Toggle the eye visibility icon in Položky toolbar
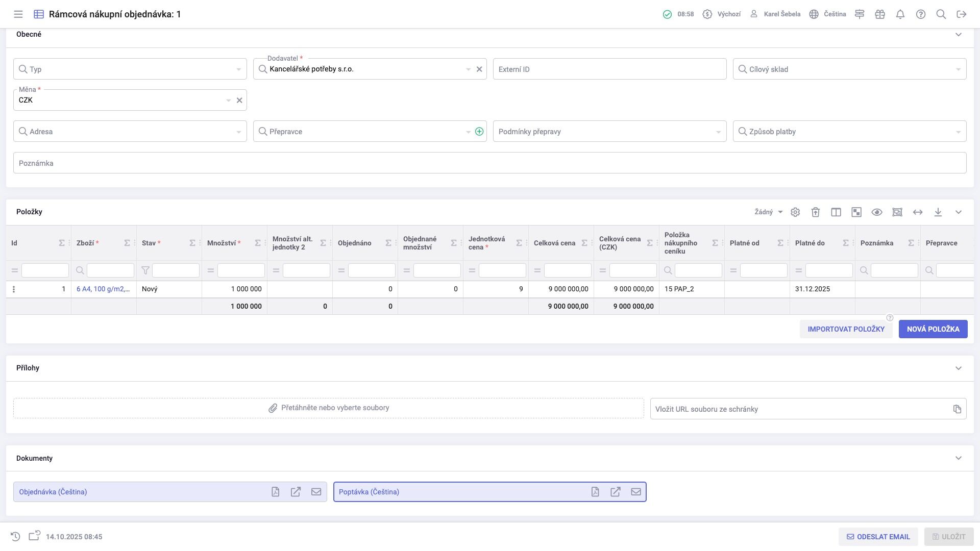This screenshot has width=980, height=551. tap(877, 212)
